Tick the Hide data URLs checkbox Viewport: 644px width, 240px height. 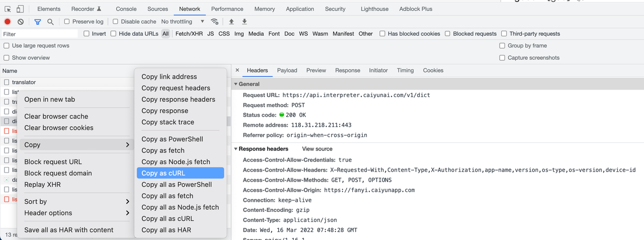coord(114,34)
